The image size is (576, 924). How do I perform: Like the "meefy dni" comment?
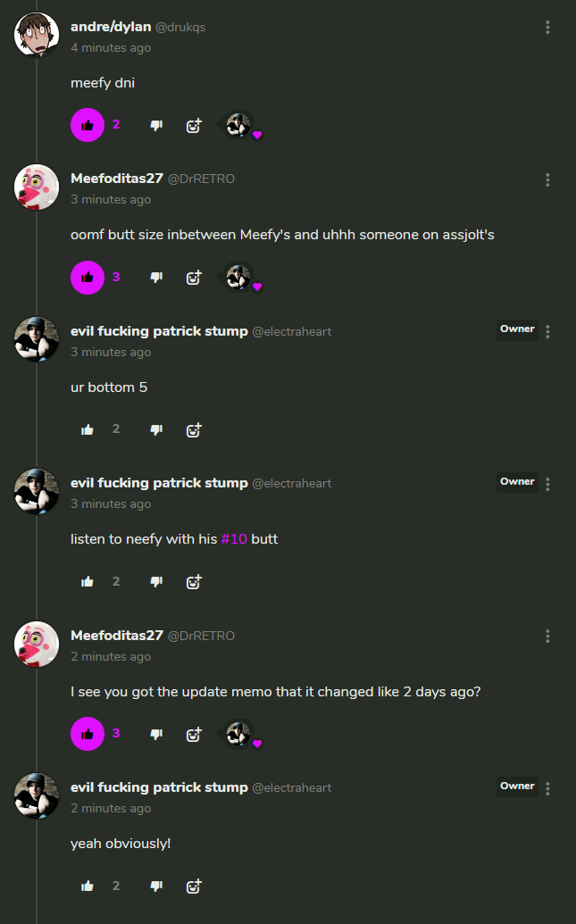[88, 125]
